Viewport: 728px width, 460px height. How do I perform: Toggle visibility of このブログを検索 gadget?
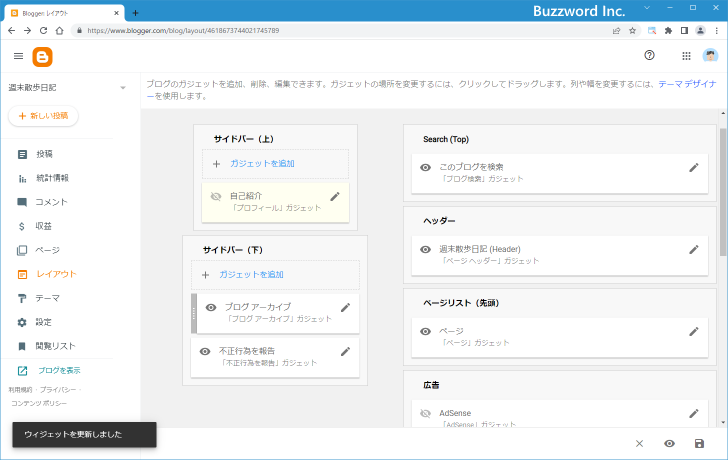pyautogui.click(x=425, y=168)
